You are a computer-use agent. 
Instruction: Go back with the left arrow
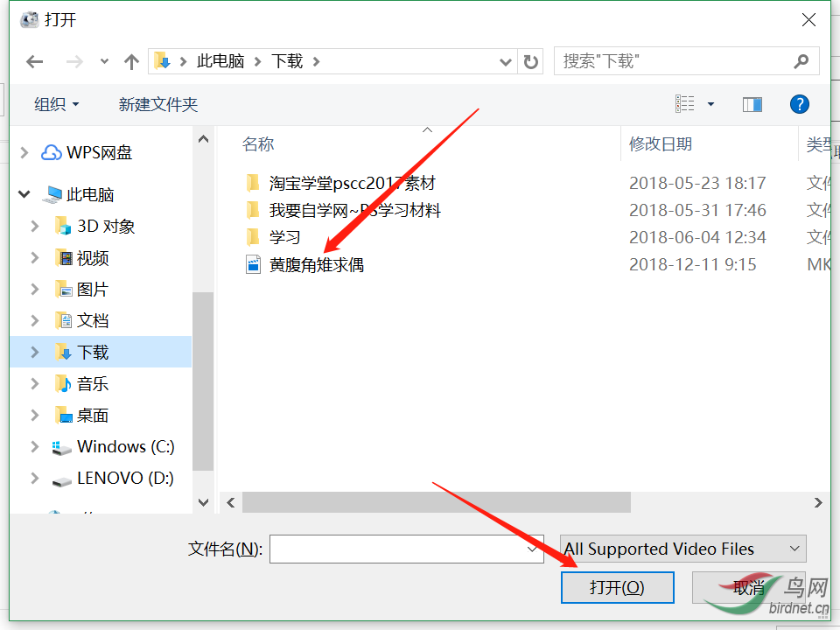point(35,61)
